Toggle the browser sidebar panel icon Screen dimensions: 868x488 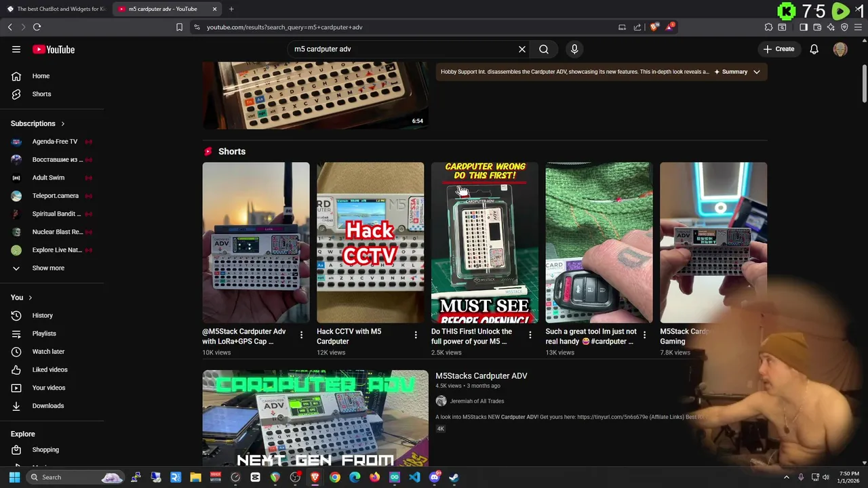[804, 27]
